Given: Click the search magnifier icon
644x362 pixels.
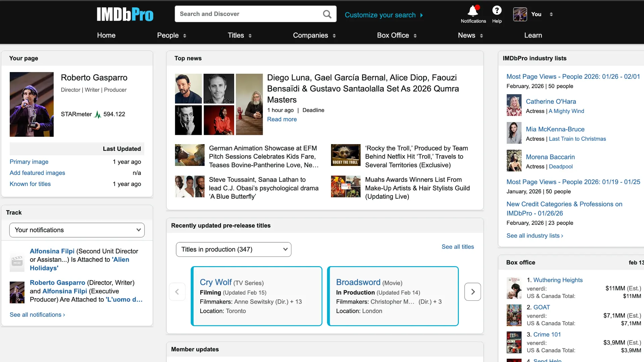Looking at the screenshot, I should pyautogui.click(x=327, y=14).
